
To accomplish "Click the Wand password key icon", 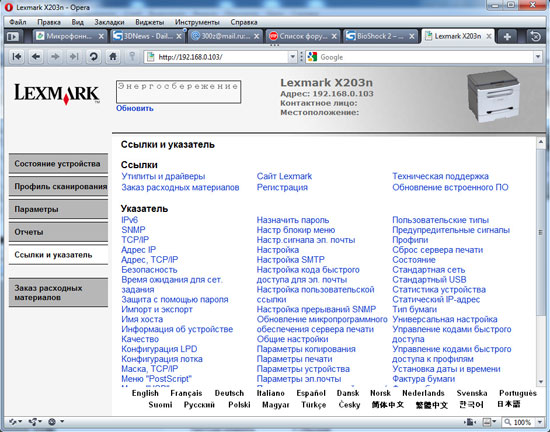I will point(132,56).
